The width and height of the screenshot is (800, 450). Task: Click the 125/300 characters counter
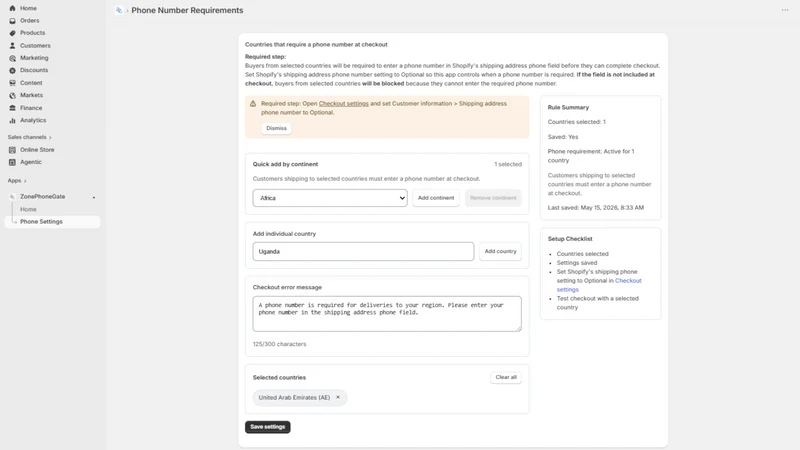(280, 344)
